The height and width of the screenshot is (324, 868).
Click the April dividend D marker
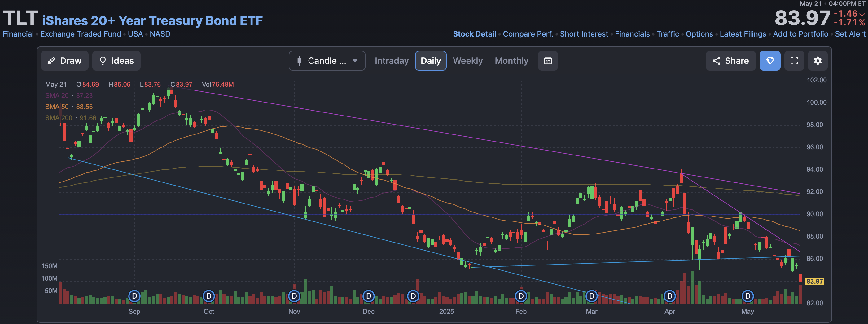tap(669, 296)
